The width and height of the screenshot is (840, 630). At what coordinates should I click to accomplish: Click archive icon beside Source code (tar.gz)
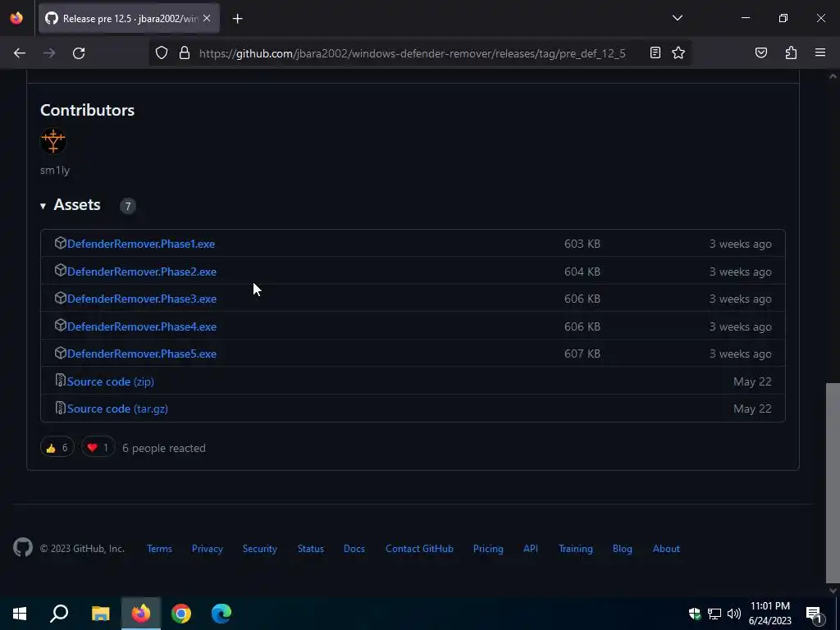tap(60, 408)
